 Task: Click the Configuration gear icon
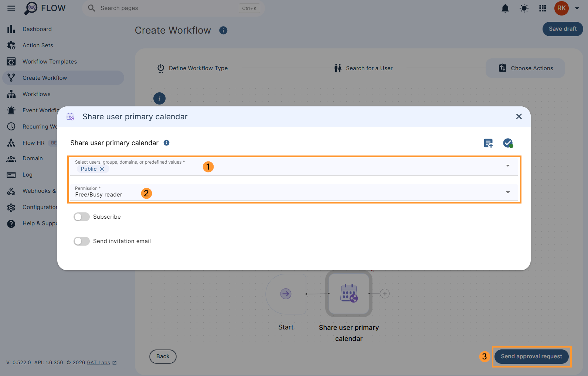[11, 208]
